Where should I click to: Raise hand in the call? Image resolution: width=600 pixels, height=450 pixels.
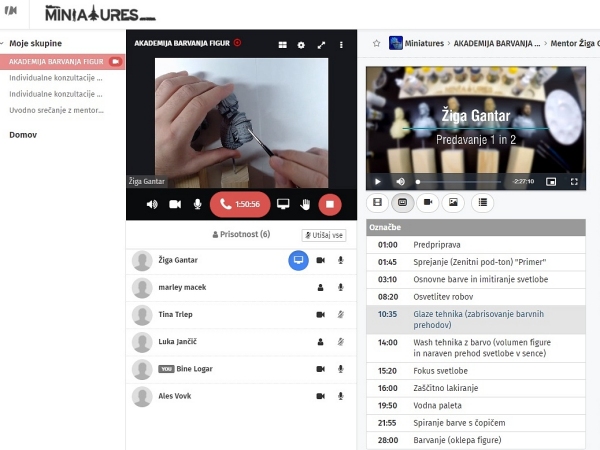click(305, 204)
